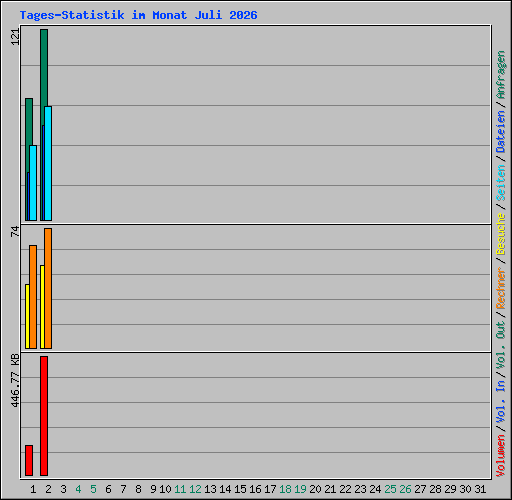Click the red Volumen legend label
512x500 pixels.
pyautogui.click(x=501, y=456)
